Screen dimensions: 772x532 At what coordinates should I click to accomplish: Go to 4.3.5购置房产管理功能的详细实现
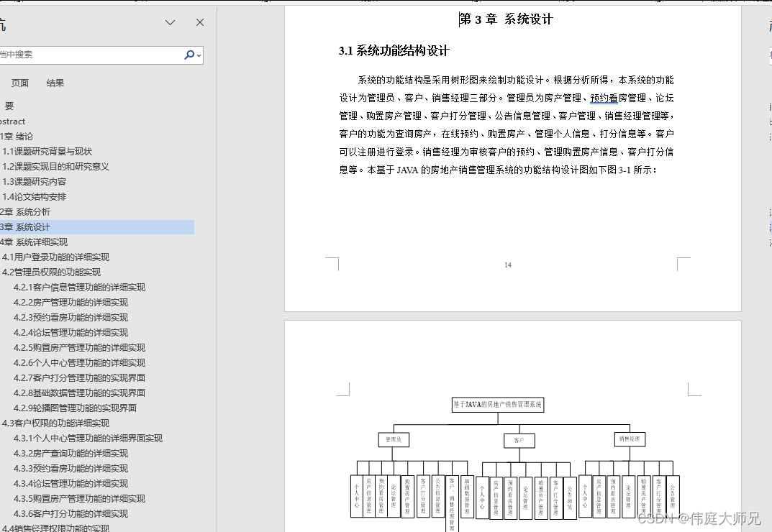click(79, 498)
